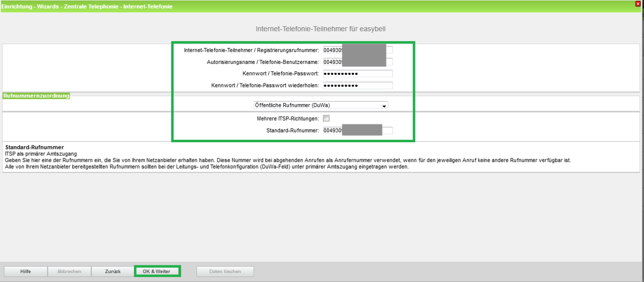Image resolution: width=644 pixels, height=282 pixels.
Task: Click the ITSP als primärer Amtszugang text
Action: tap(41, 153)
